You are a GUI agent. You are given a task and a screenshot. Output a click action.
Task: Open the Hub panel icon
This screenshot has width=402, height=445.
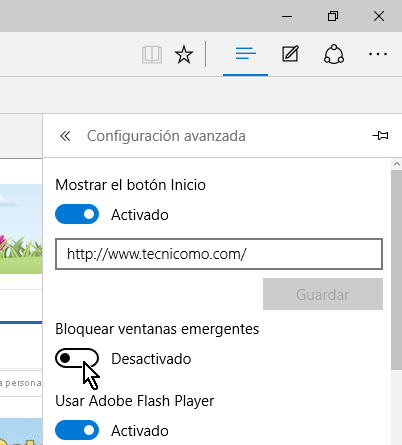coord(246,54)
